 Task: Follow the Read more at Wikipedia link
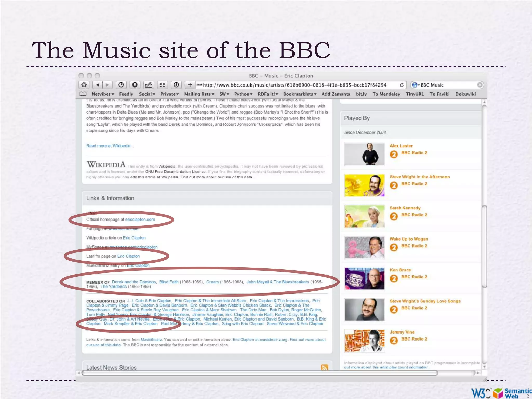click(110, 146)
